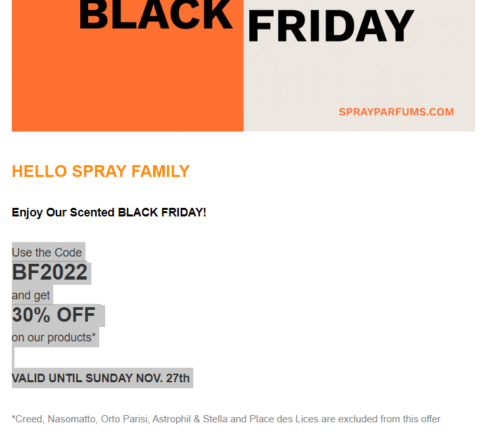This screenshot has width=501, height=448.
Task: Click the large BLACK word in banner
Action: pos(156,16)
